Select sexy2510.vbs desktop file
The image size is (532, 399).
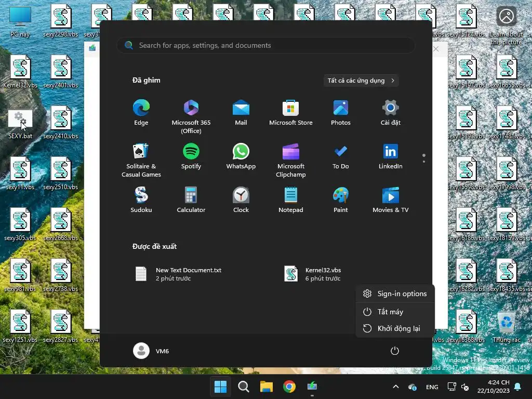tap(61, 174)
